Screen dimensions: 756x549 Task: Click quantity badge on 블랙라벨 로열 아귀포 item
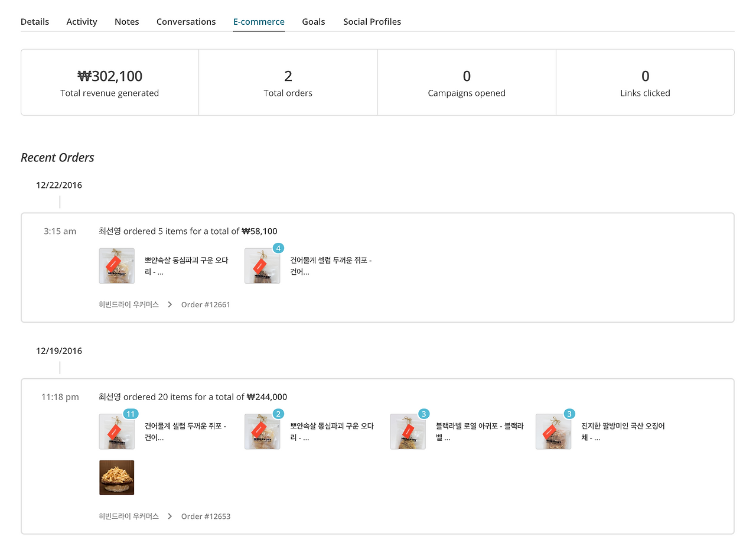pyautogui.click(x=423, y=414)
